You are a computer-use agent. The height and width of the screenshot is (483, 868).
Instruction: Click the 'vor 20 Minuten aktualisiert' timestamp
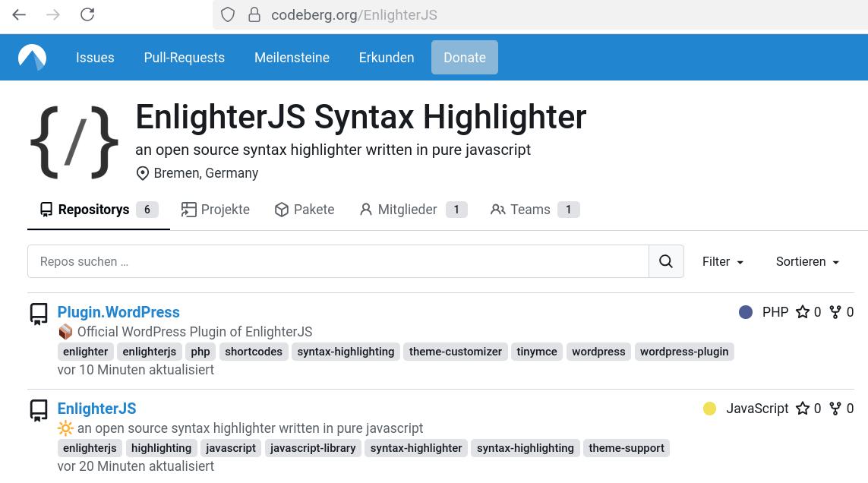(x=136, y=466)
